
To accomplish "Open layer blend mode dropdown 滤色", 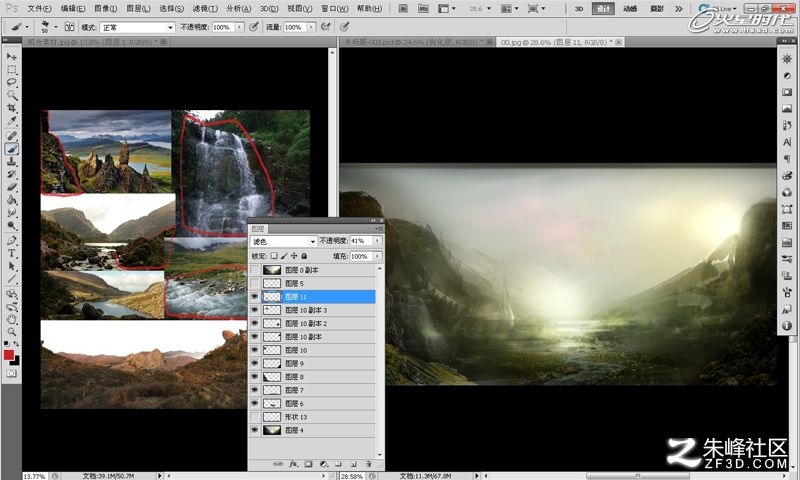I will tap(284, 241).
